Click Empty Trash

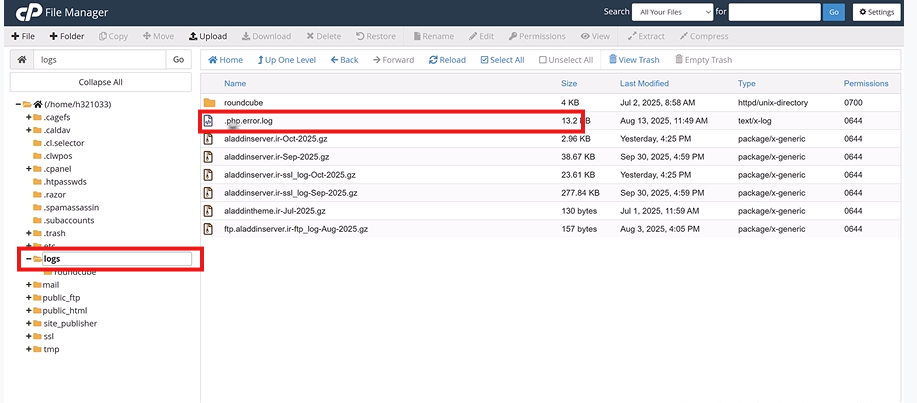coord(703,60)
